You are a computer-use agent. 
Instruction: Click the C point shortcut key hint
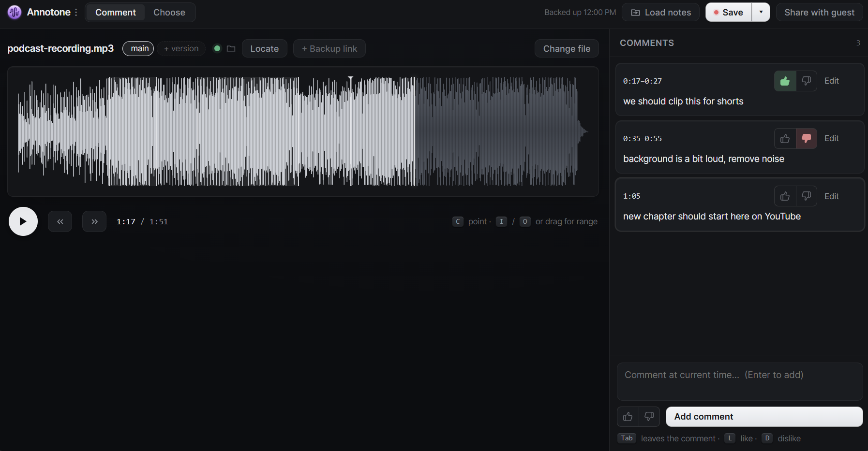458,221
